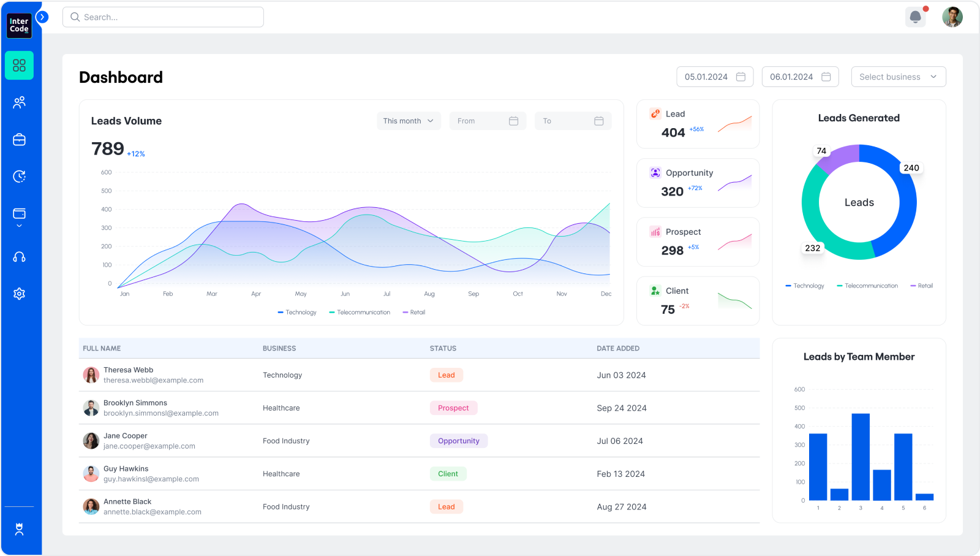
Task: Open Settings via the gear icon
Action: (x=19, y=293)
